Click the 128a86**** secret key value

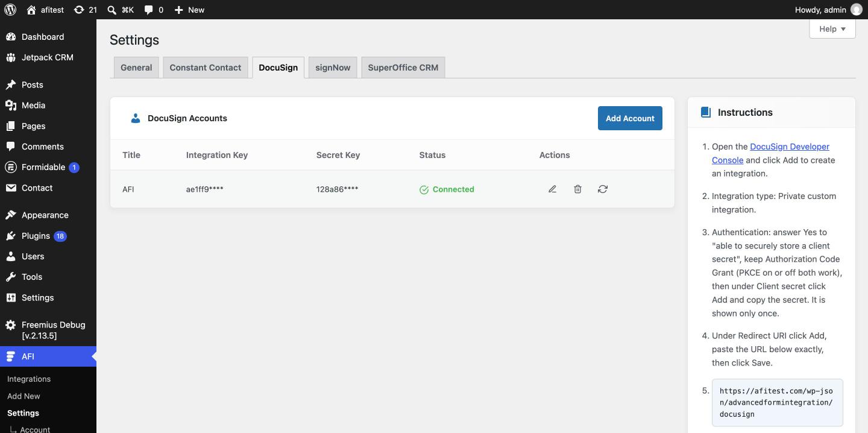(x=338, y=189)
